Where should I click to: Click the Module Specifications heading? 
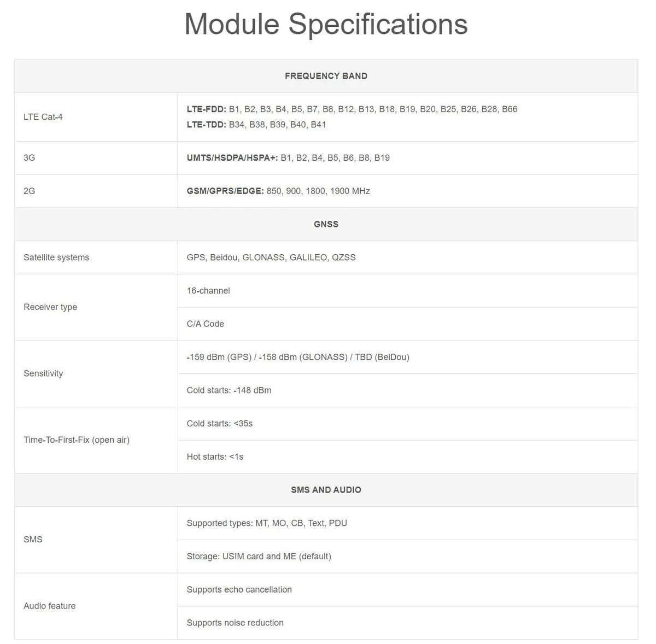(326, 24)
